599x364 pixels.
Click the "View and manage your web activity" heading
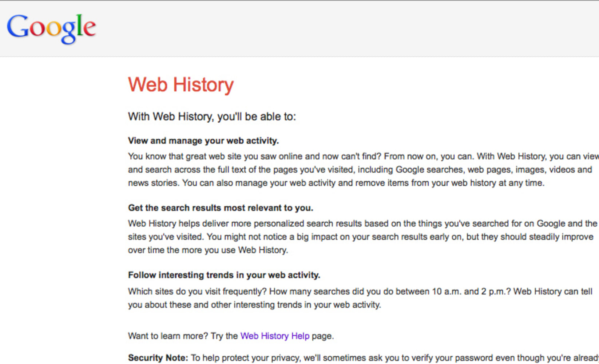tap(203, 141)
